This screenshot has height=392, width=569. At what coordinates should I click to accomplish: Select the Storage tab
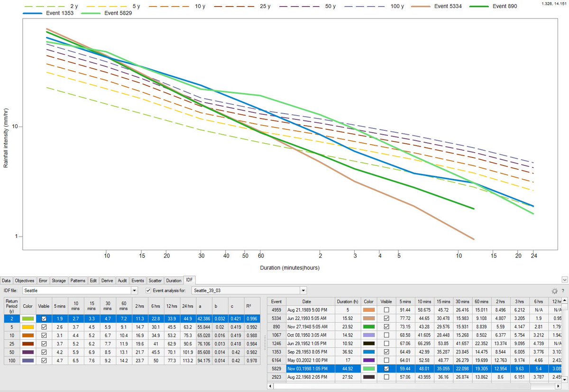[x=59, y=281]
